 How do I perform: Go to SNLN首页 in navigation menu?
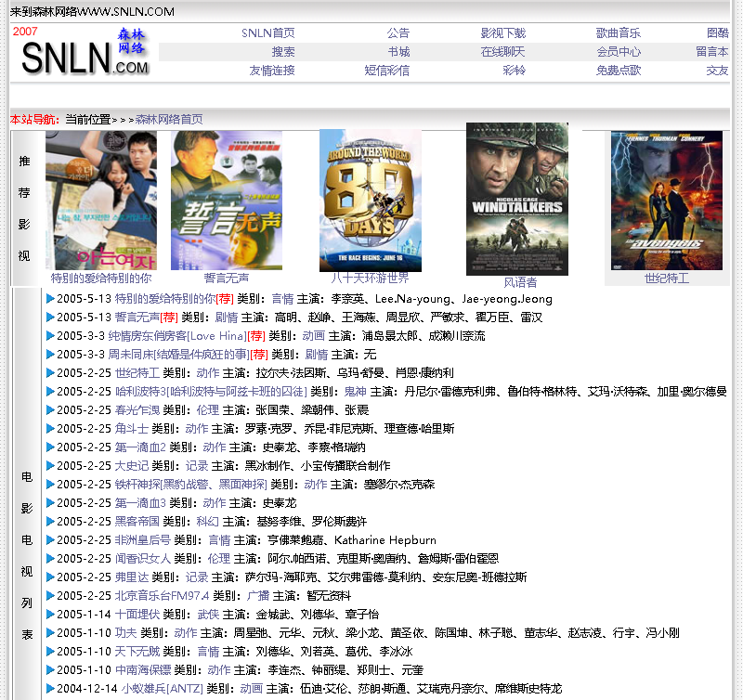268,33
